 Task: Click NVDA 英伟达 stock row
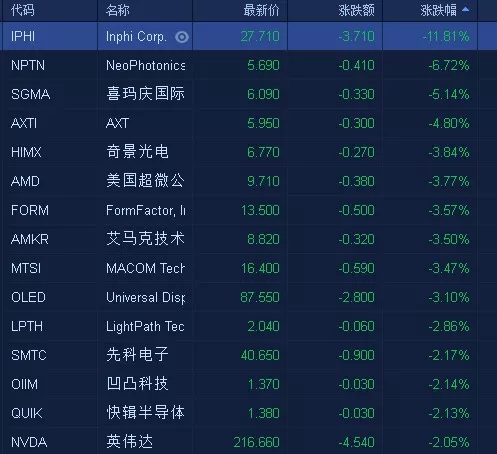click(x=248, y=442)
